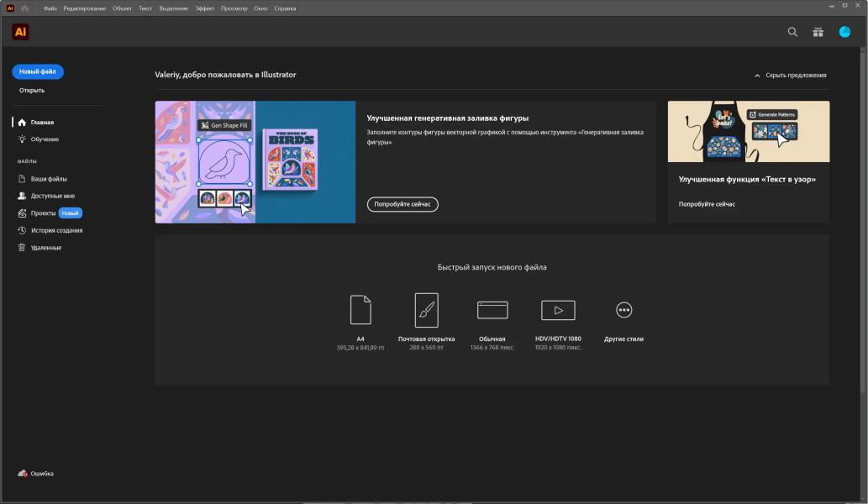Pick the HDV/HDTV 1080 preset icon
This screenshot has height=504, width=868.
point(558,310)
